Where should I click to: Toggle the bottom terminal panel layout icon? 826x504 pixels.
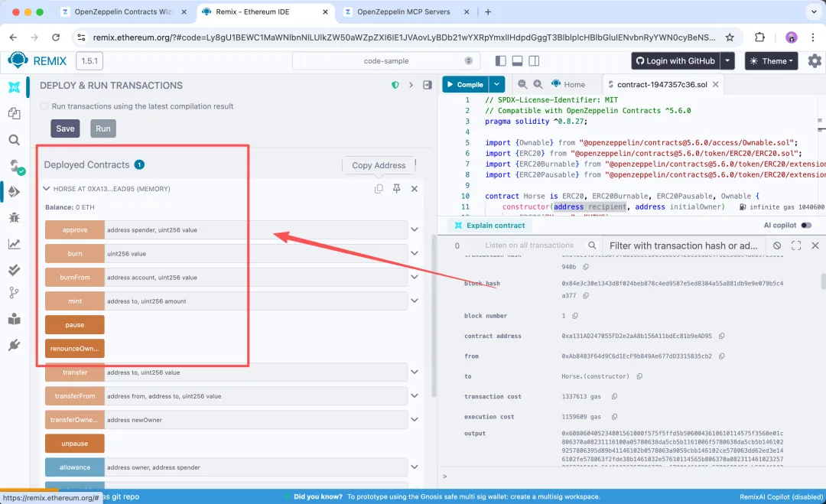tap(517, 61)
